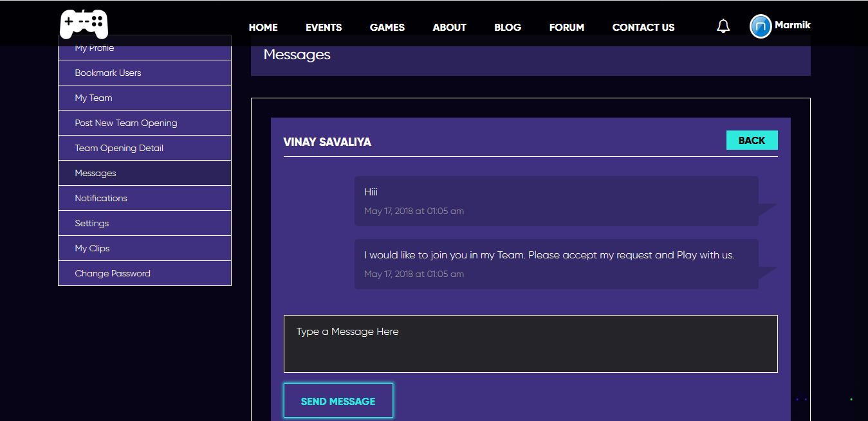868x421 pixels.
Task: Visit the FORUM section
Action: point(567,27)
